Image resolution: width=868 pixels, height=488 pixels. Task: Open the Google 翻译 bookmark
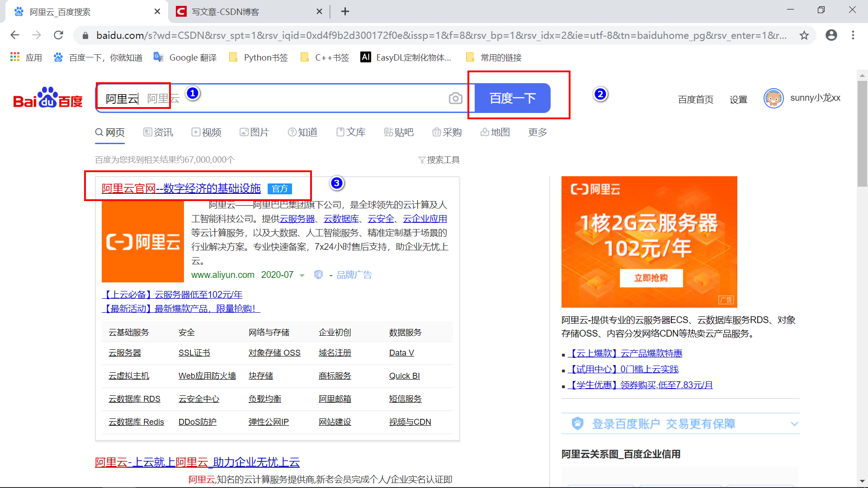[185, 57]
